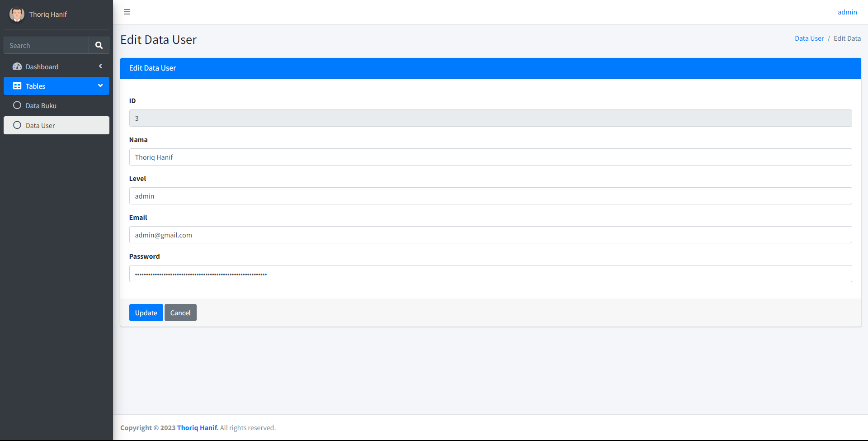Click the search magnifier icon button
This screenshot has height=441, width=868.
pyautogui.click(x=99, y=45)
